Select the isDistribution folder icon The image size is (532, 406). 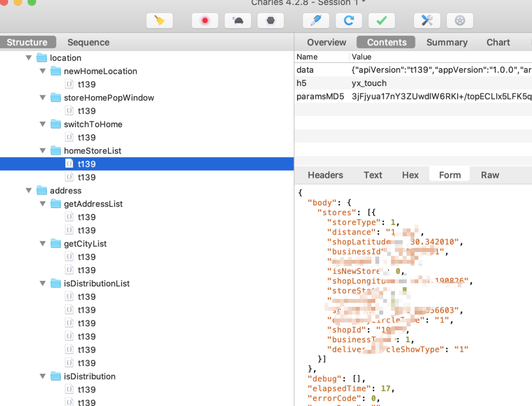point(56,376)
